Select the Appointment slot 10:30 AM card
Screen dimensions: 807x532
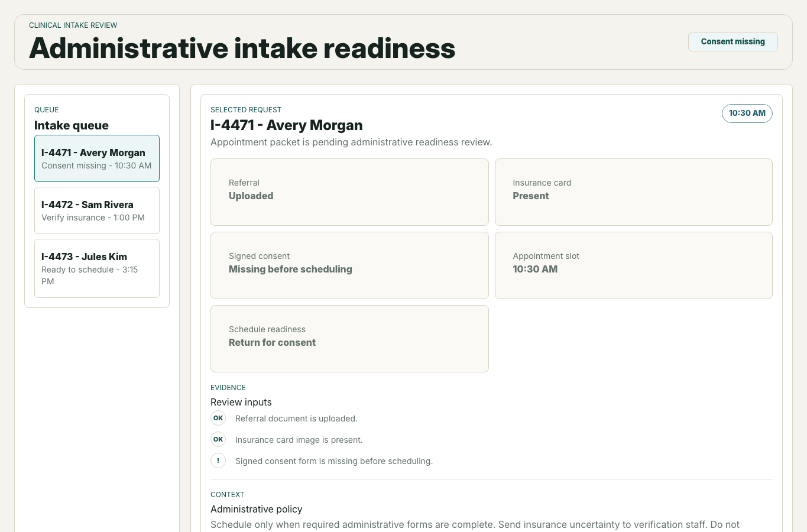point(634,265)
